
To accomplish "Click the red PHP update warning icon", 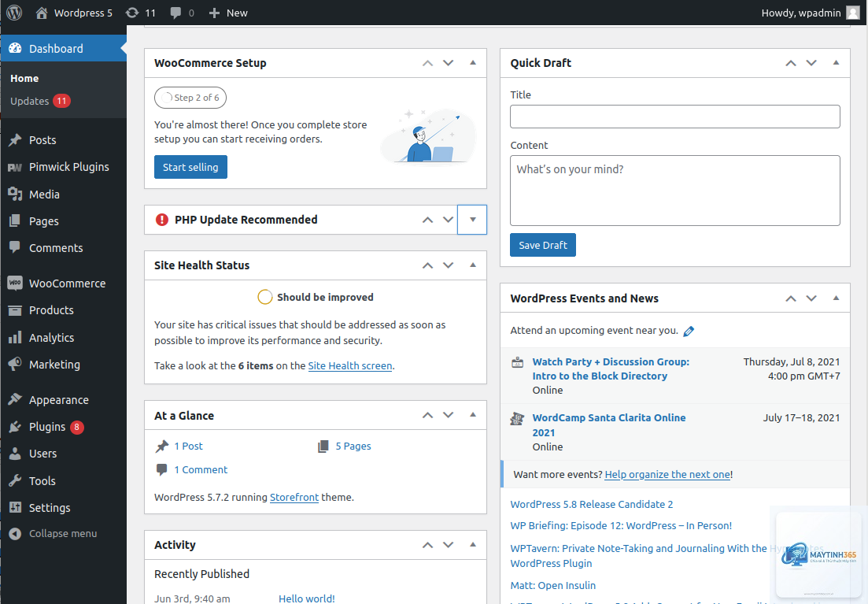I will coord(161,220).
